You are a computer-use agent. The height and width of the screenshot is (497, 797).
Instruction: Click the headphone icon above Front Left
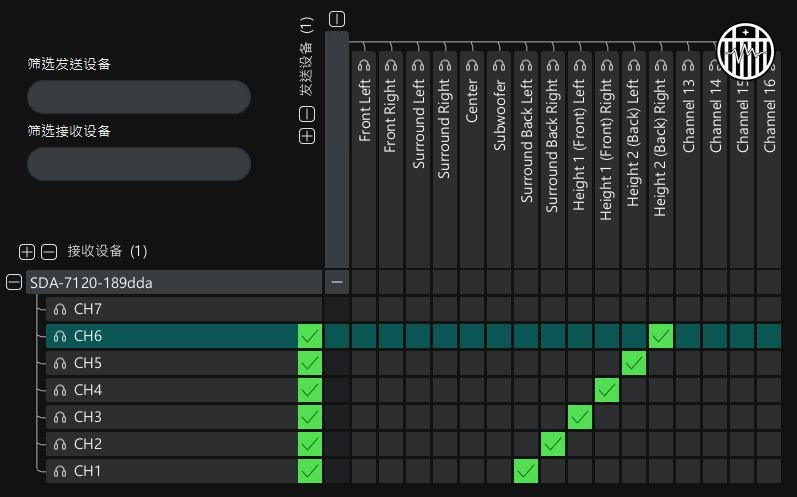tap(364, 64)
